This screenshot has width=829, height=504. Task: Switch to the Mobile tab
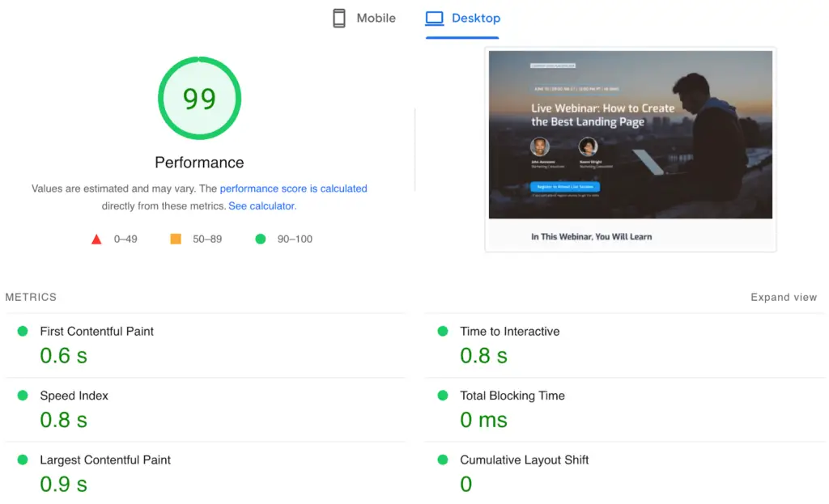pos(363,17)
